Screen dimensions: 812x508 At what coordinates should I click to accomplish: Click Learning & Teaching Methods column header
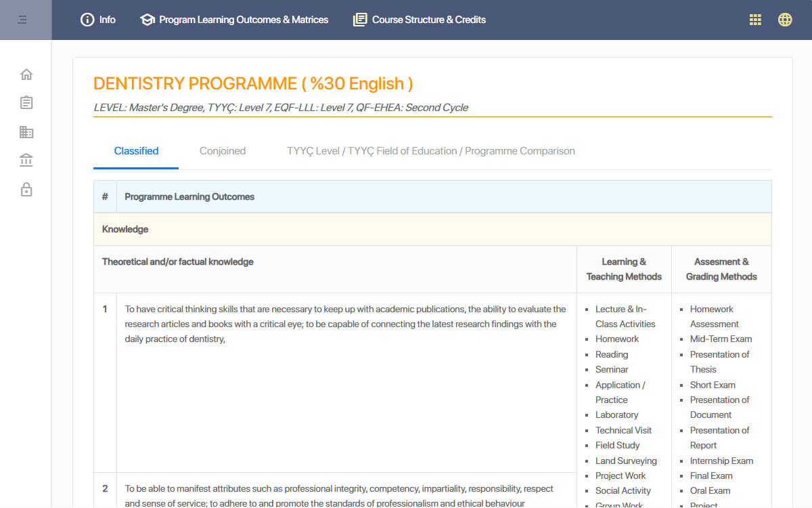click(624, 269)
